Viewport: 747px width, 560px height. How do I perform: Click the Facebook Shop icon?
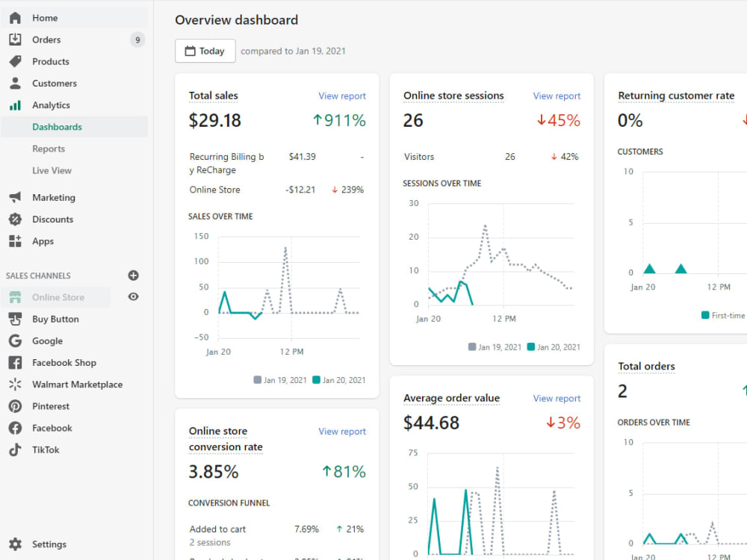click(15, 363)
